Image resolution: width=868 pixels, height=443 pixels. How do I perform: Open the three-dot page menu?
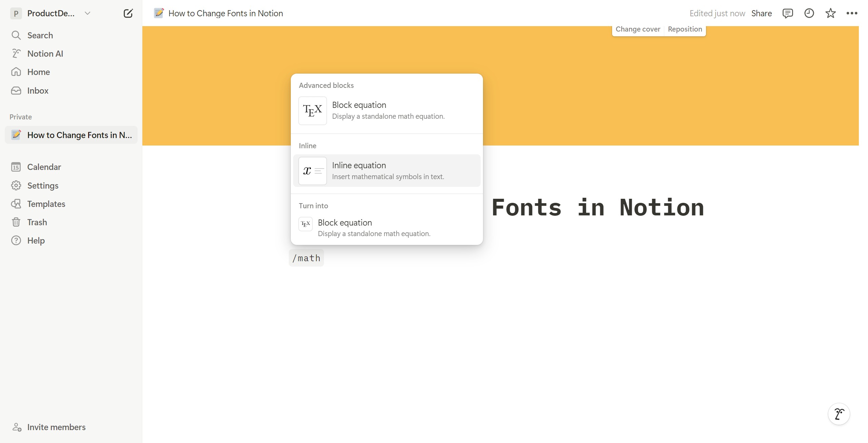(852, 13)
